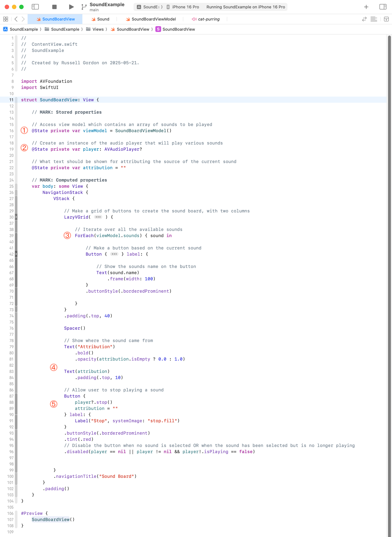Go back in editor history
This screenshot has width=392, height=537.
[16, 19]
